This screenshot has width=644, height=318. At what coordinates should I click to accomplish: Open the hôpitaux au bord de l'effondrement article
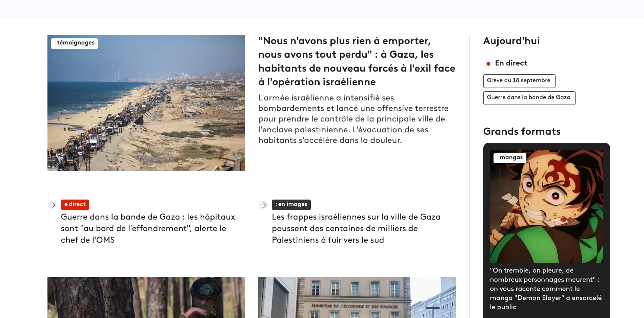coord(148,228)
